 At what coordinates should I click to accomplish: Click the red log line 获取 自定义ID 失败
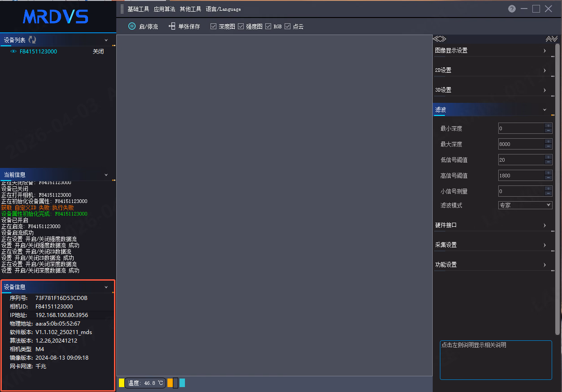tap(38, 208)
